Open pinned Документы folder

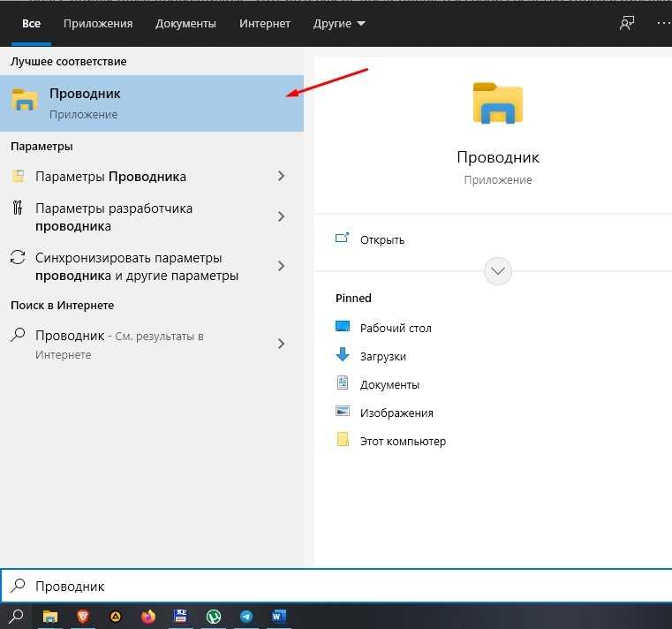(x=389, y=384)
